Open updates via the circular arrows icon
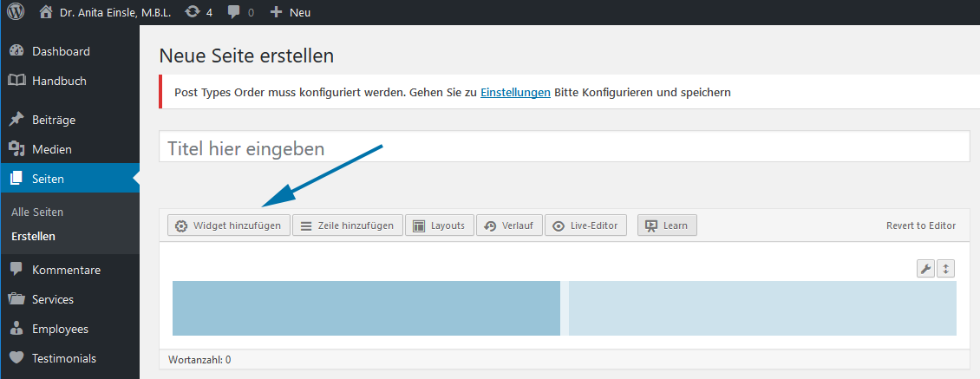 pos(193,12)
